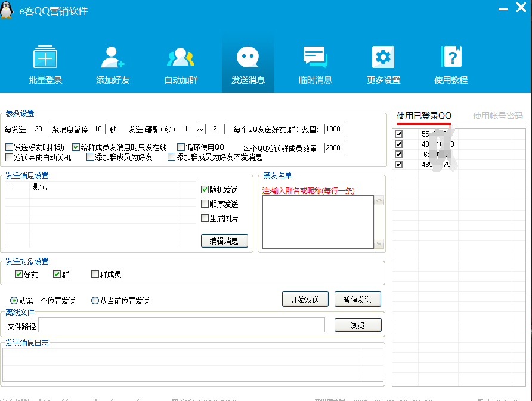Check 添加群成员为好友 option
Viewport: 532px width, 401px height.
point(90,157)
